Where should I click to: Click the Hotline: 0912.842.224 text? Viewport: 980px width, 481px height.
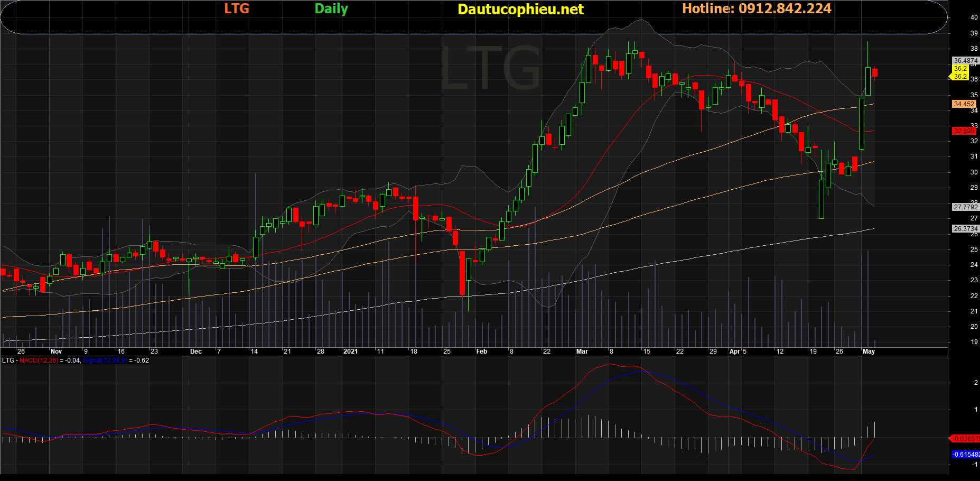point(757,8)
